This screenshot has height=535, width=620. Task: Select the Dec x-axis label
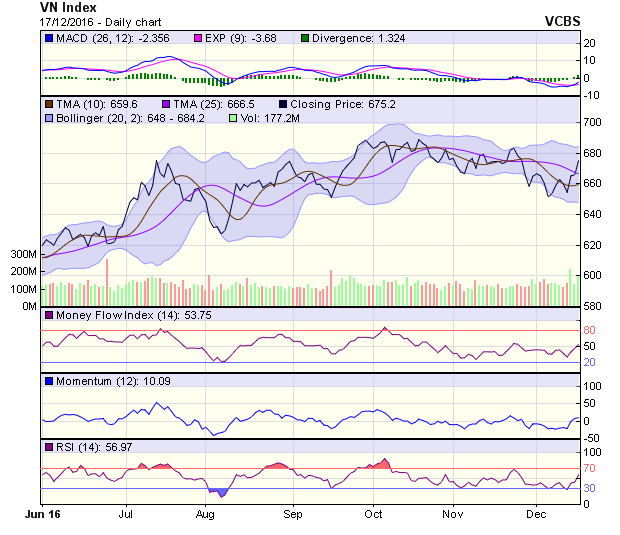point(535,513)
